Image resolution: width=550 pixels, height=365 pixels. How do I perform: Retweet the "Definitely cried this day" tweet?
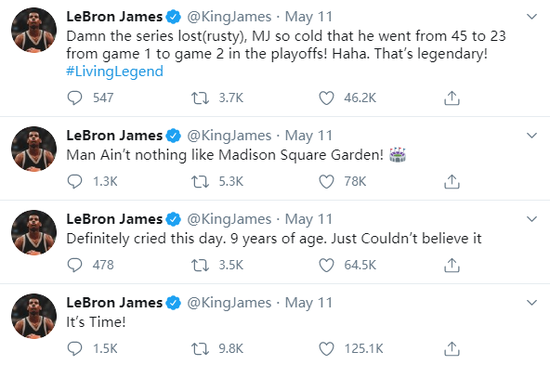tap(200, 265)
